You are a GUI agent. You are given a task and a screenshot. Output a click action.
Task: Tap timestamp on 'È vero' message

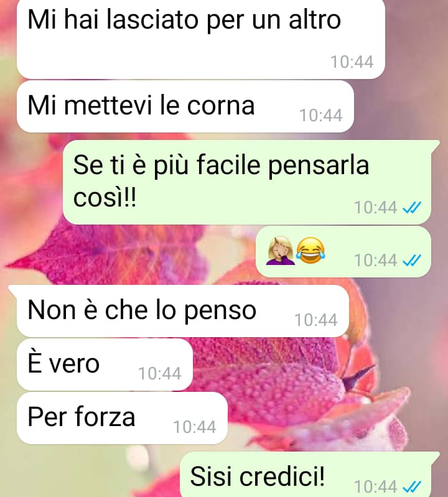click(160, 373)
